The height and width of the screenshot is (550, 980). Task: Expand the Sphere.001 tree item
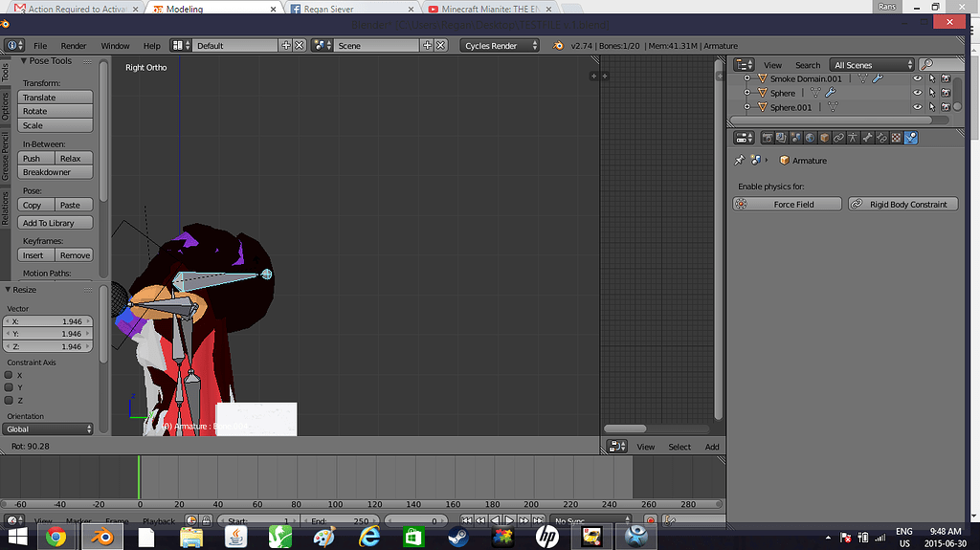(746, 107)
